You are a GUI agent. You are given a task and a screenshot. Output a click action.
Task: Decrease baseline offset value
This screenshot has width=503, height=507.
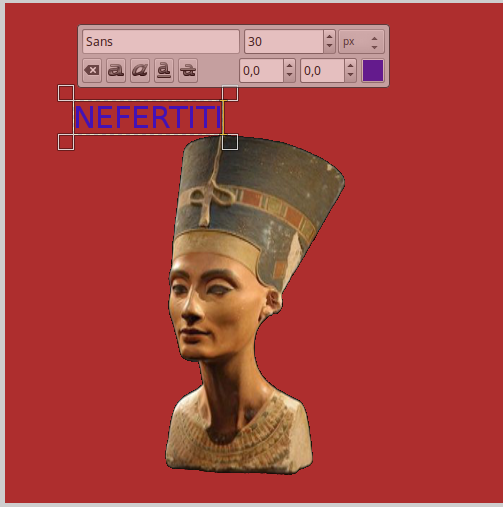(289, 76)
